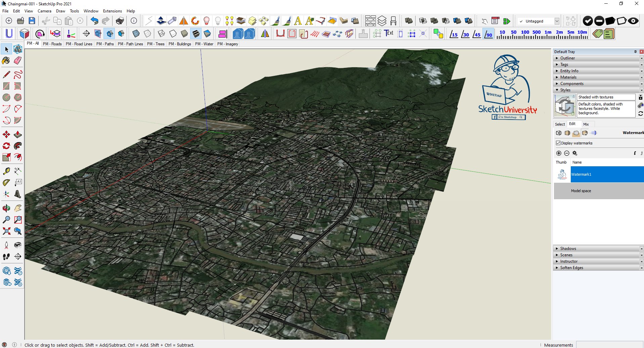The width and height of the screenshot is (644, 348).
Task: Click Add Watermark plus icon
Action: [x=559, y=153]
